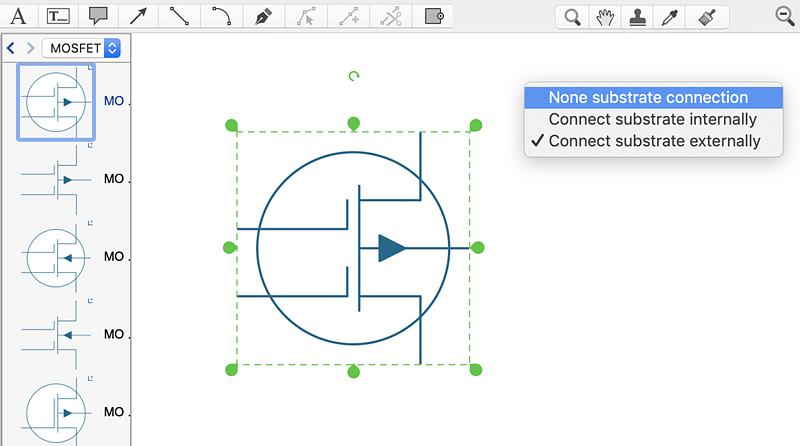Click the MOSFET symbol's triangle arrow on canvas
This screenshot has height=446, width=800.
(391, 249)
